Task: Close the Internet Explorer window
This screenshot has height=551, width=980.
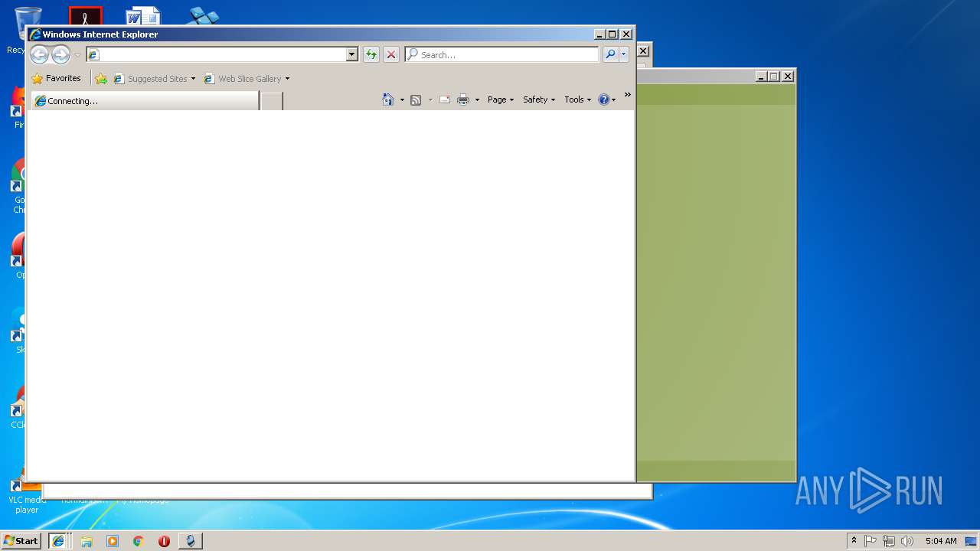Action: pyautogui.click(x=626, y=34)
